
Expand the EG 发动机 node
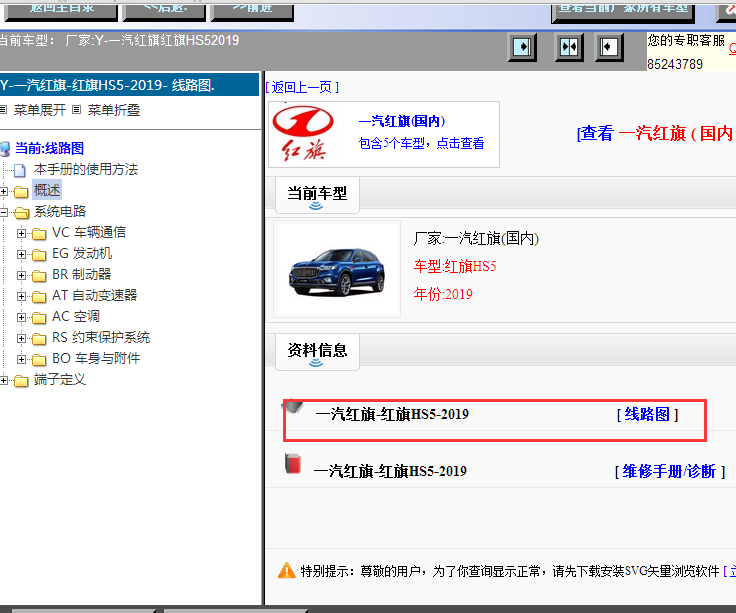click(x=21, y=254)
